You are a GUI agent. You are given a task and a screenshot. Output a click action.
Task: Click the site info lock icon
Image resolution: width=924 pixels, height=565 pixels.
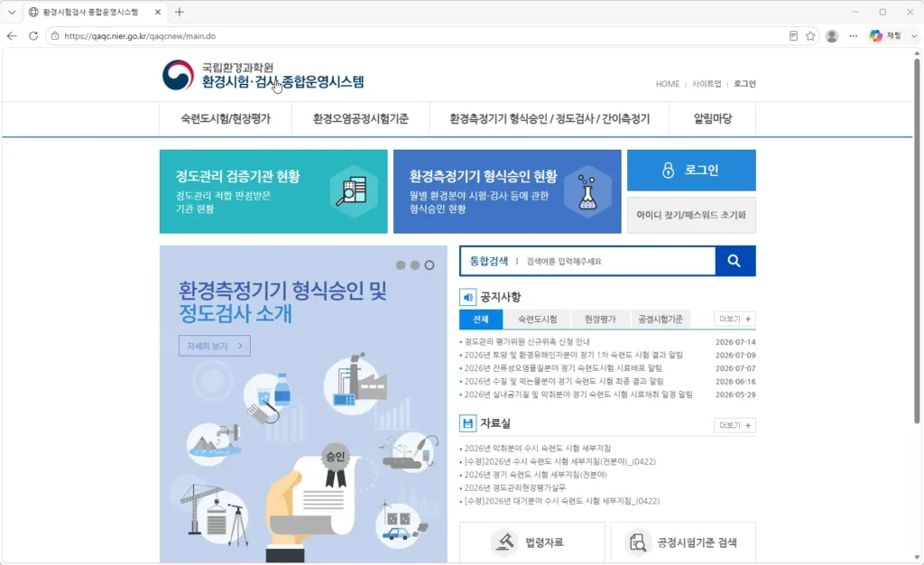click(55, 36)
